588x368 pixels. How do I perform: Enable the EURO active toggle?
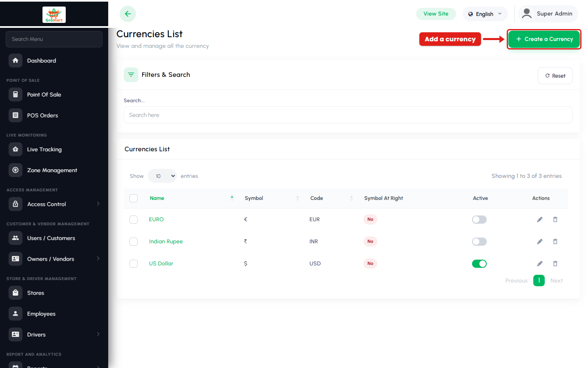(x=479, y=220)
